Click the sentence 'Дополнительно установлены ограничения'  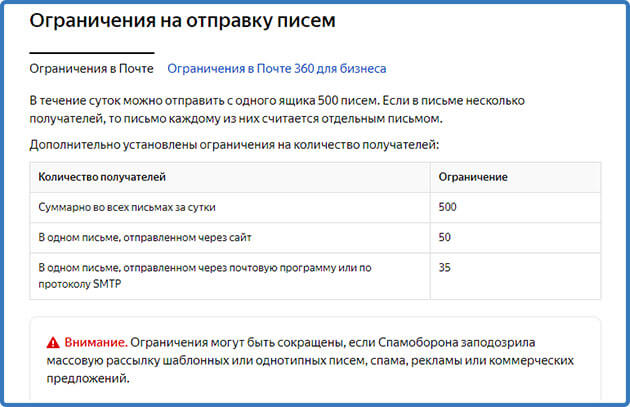coord(234,145)
